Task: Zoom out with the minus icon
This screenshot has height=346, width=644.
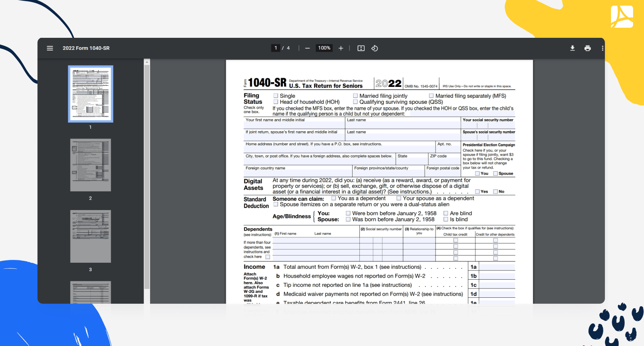Action: 308,48
